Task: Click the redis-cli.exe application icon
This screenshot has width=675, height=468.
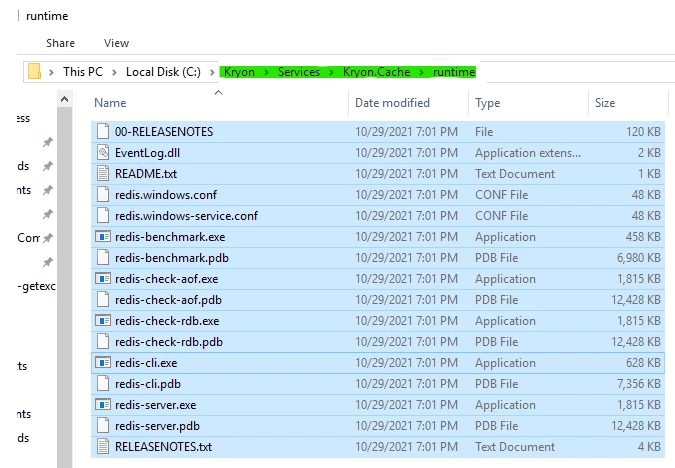Action: tap(103, 363)
